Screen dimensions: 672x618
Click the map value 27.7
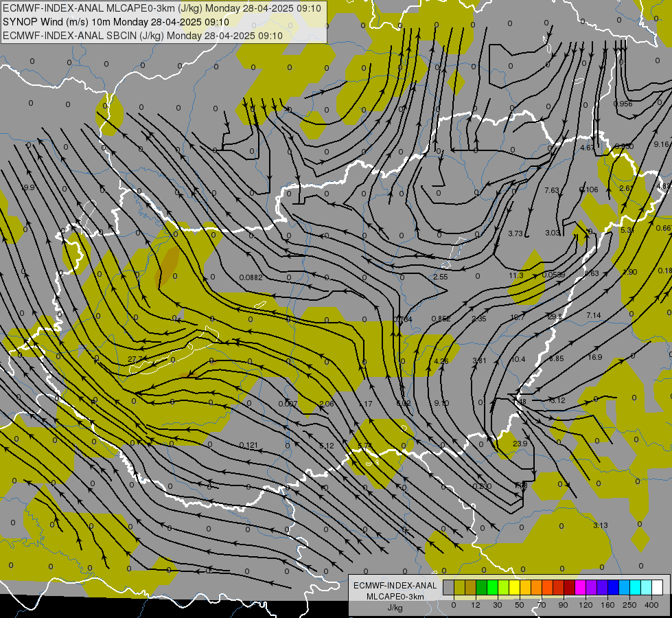pyautogui.click(x=135, y=359)
